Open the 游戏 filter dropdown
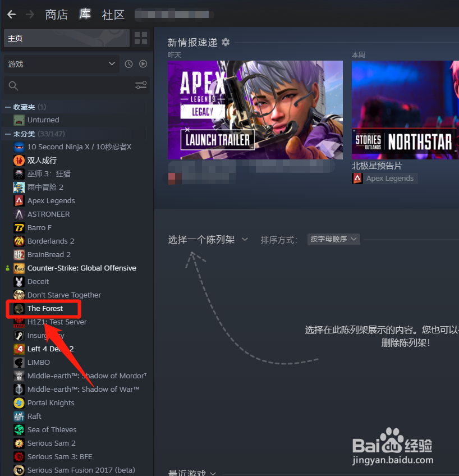Screen dimensions: 459x476 61,64
